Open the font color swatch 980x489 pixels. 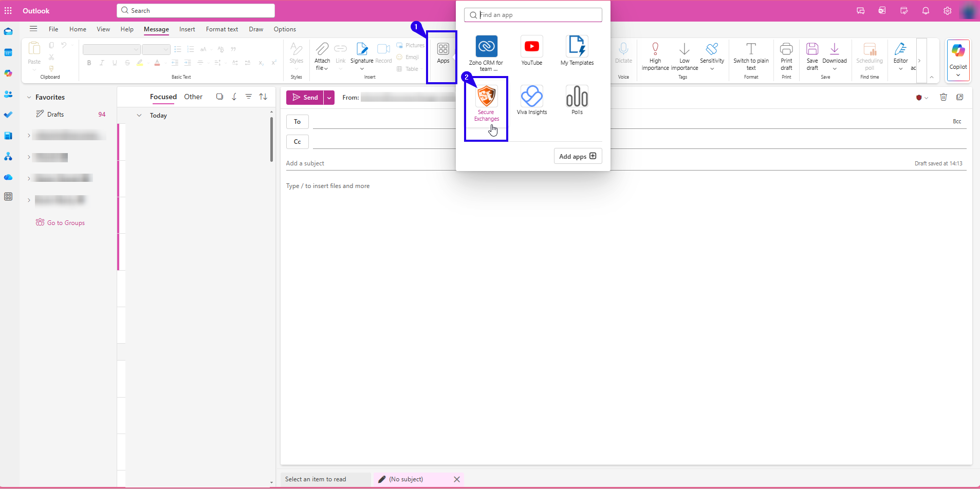tap(157, 63)
